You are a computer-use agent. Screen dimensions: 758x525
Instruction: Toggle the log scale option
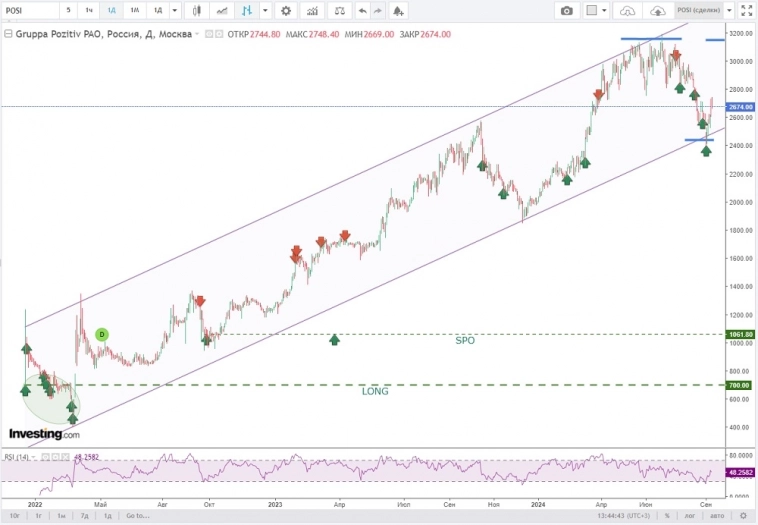(689, 515)
